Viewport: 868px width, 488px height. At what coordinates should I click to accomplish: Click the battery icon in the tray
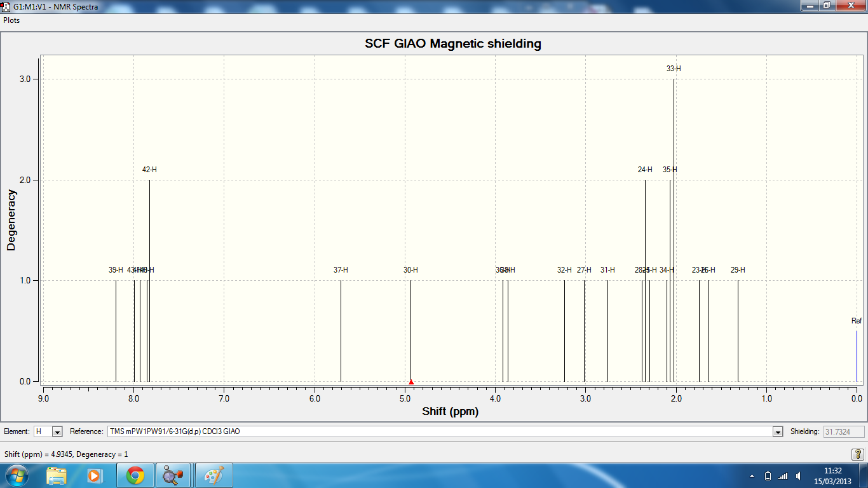(x=768, y=476)
